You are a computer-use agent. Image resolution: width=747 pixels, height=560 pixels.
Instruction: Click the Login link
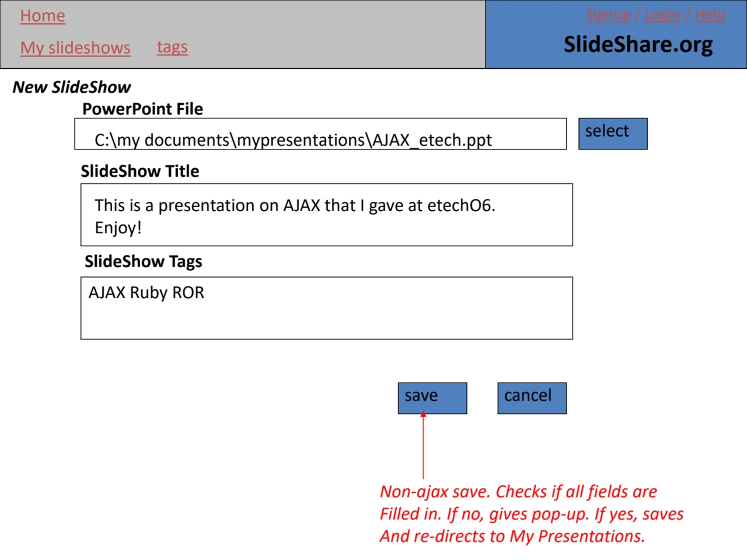(662, 14)
